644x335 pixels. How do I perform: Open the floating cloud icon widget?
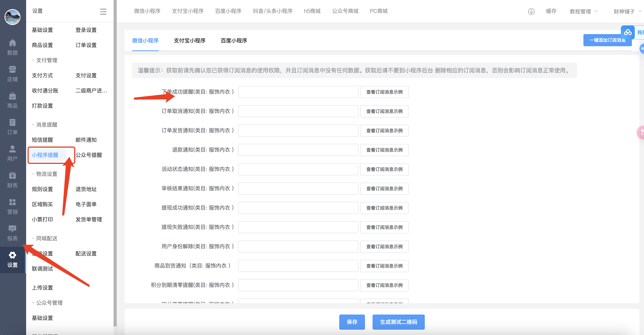click(628, 32)
